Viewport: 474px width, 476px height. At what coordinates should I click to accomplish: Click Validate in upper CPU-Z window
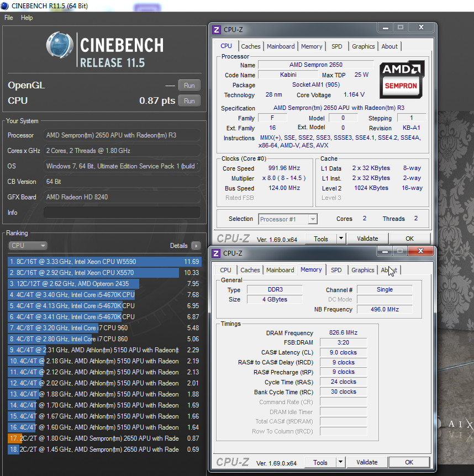coord(367,239)
